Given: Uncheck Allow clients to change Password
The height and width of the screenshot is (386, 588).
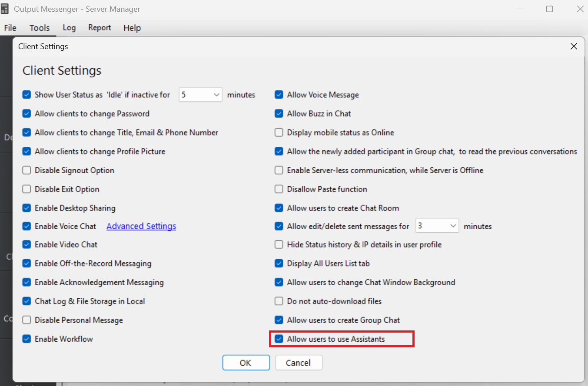Looking at the screenshot, I should point(27,114).
